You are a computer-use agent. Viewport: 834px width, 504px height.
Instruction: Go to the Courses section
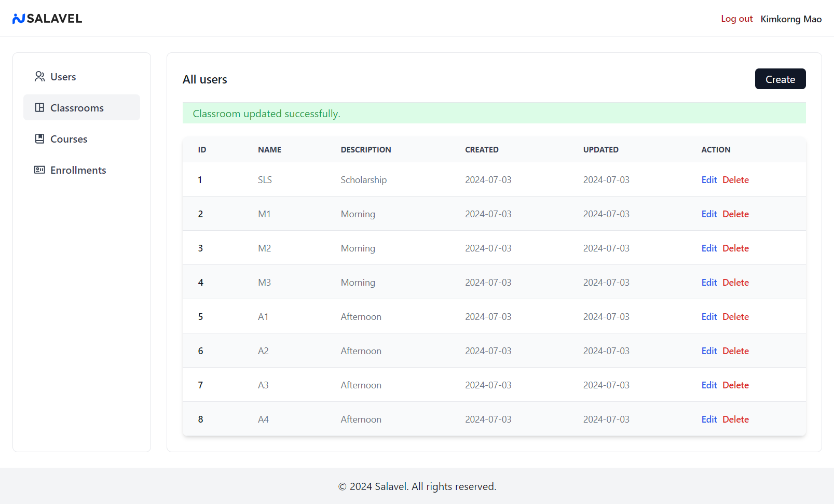(x=69, y=139)
